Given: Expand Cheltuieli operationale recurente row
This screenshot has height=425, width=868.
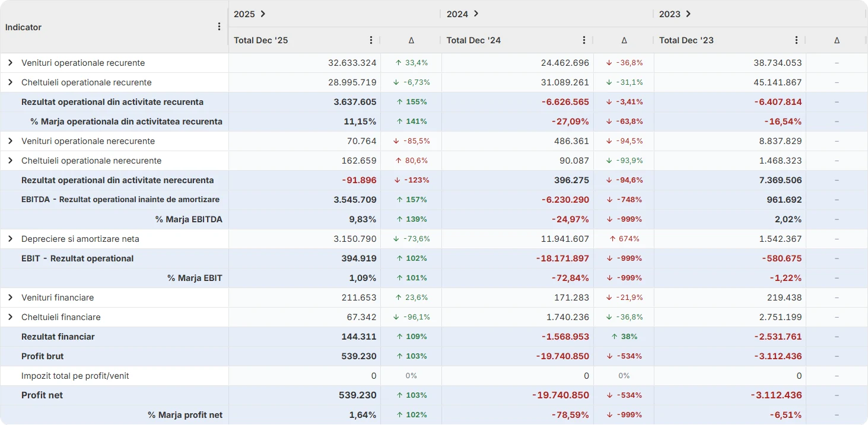Looking at the screenshot, I should coord(10,82).
